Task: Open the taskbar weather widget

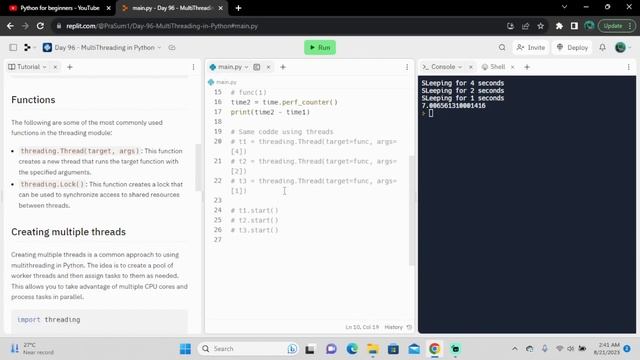Action: point(33,349)
